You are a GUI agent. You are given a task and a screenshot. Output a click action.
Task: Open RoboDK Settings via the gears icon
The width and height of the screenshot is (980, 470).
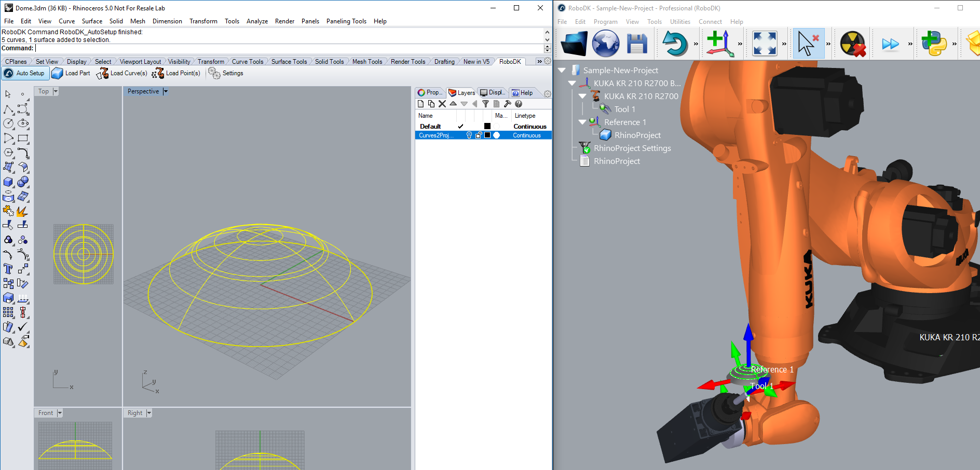coord(214,73)
